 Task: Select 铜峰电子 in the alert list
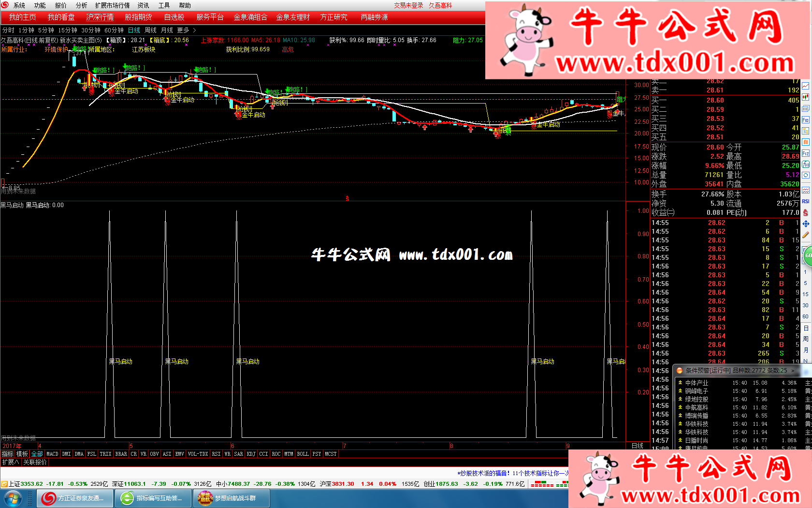[696, 391]
